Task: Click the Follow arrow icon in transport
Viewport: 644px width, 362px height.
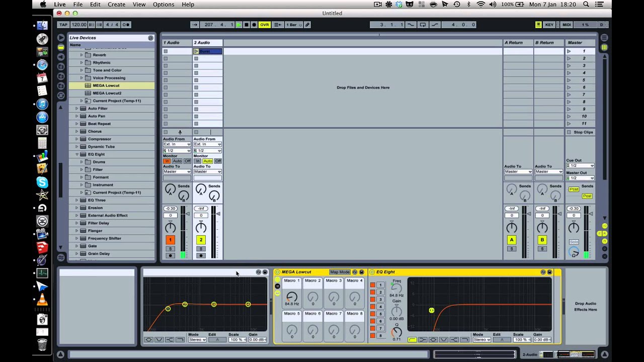Action: pyautogui.click(x=195, y=25)
